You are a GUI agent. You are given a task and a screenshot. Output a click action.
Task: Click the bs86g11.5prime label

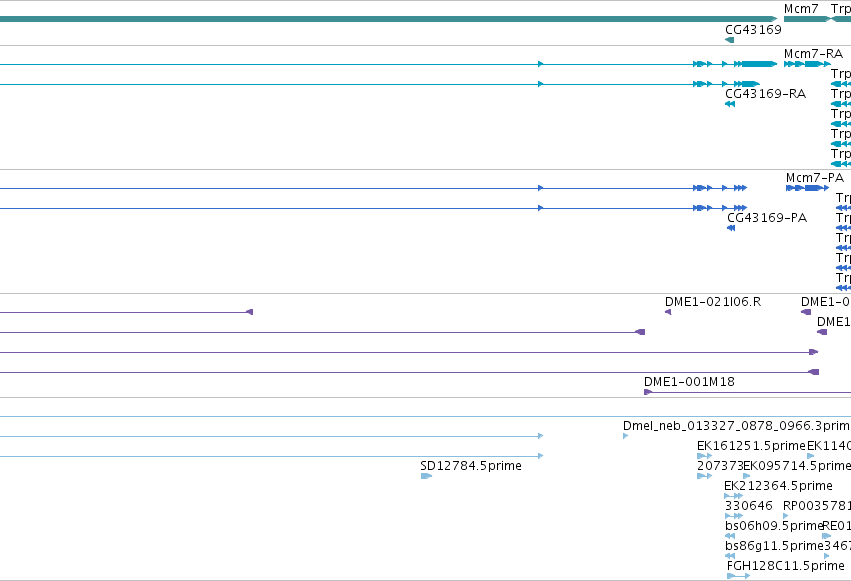774,546
